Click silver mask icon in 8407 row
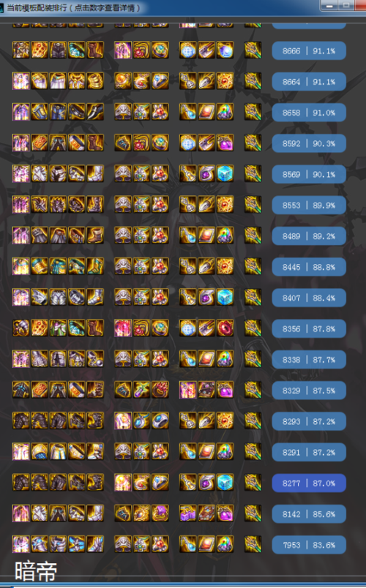Image resolution: width=366 pixels, height=588 pixels. [123, 298]
